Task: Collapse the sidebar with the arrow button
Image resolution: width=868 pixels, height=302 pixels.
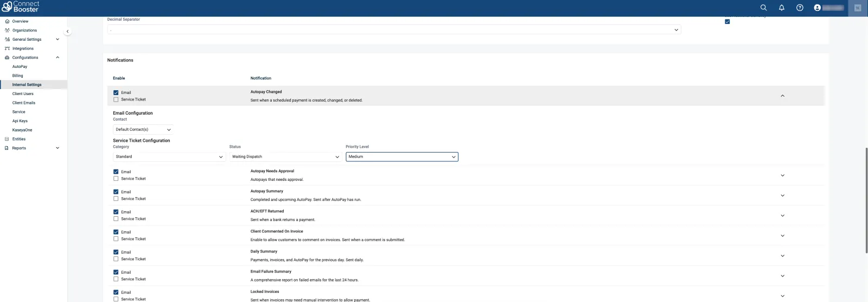Action: coord(67,32)
